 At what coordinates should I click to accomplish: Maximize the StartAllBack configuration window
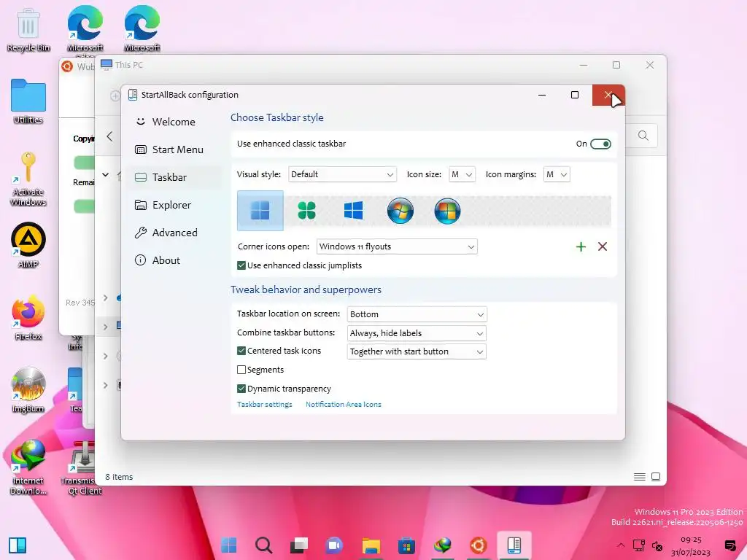575,95
